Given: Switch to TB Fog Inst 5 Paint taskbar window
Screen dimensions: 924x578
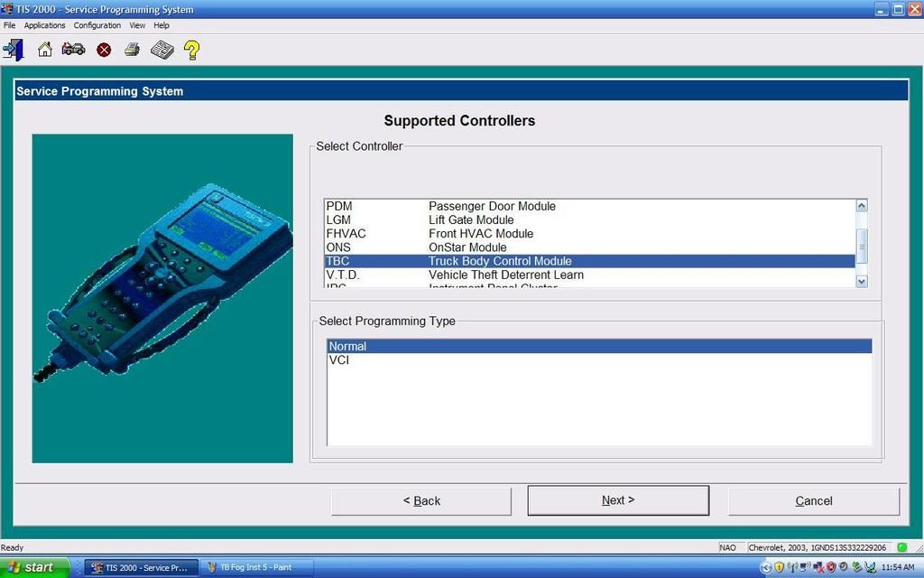Looking at the screenshot, I should pos(255,568).
